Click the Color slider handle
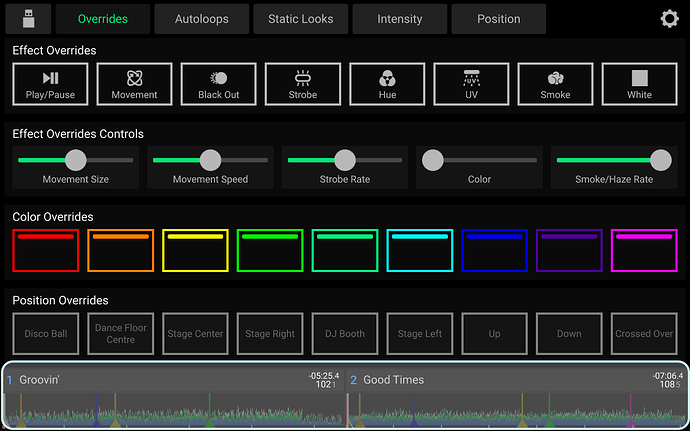The height and width of the screenshot is (431, 690). click(x=433, y=160)
